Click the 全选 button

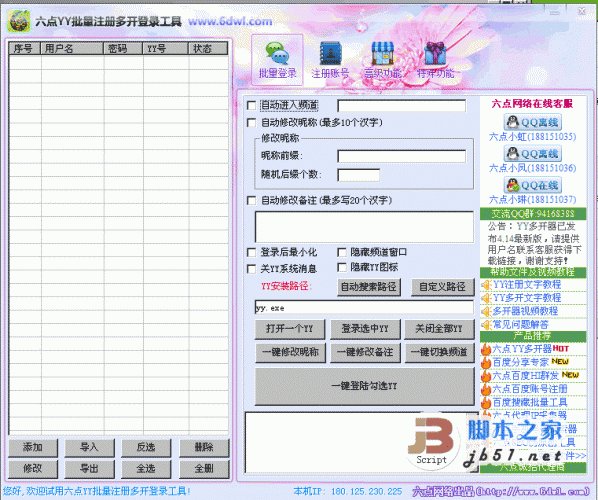pyautogui.click(x=146, y=469)
